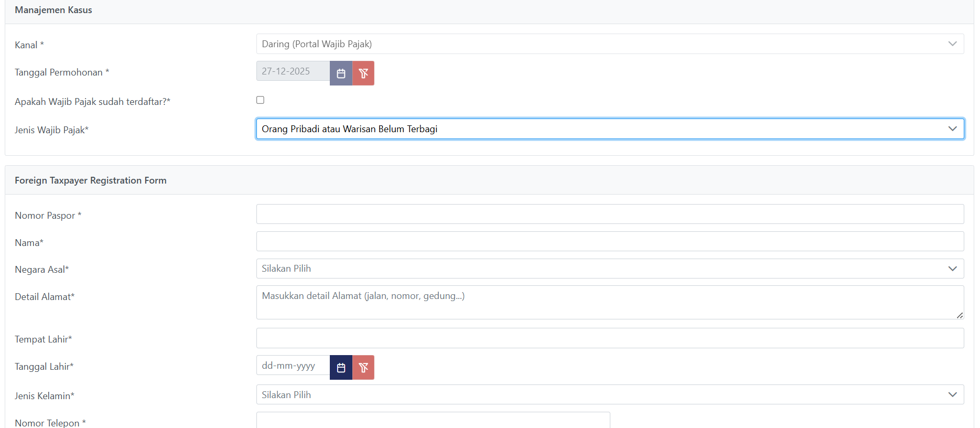Screen dimensions: 980x428
Task: Click the Jenis Wajib Pajak label
Action: coord(51,130)
